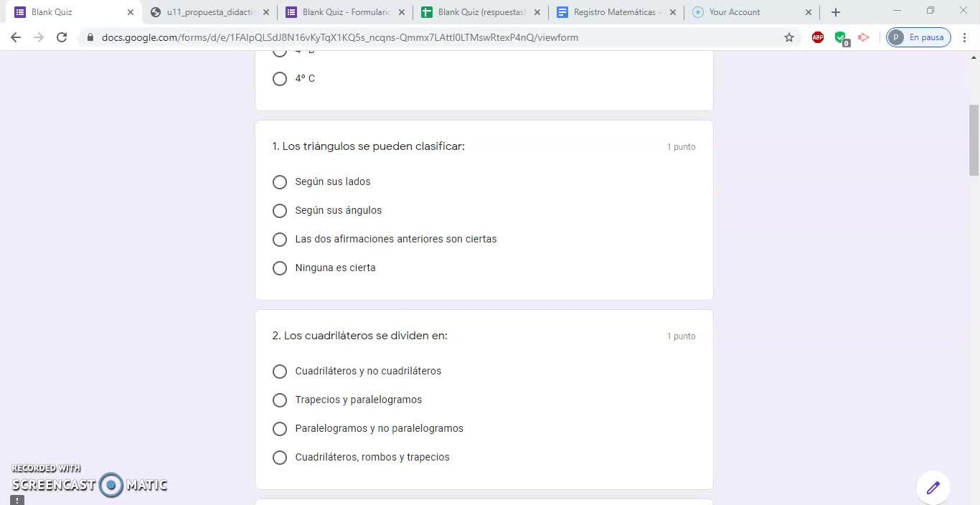The height and width of the screenshot is (505, 980).
Task: Select the "Según sus lados" option
Action: pyautogui.click(x=280, y=182)
